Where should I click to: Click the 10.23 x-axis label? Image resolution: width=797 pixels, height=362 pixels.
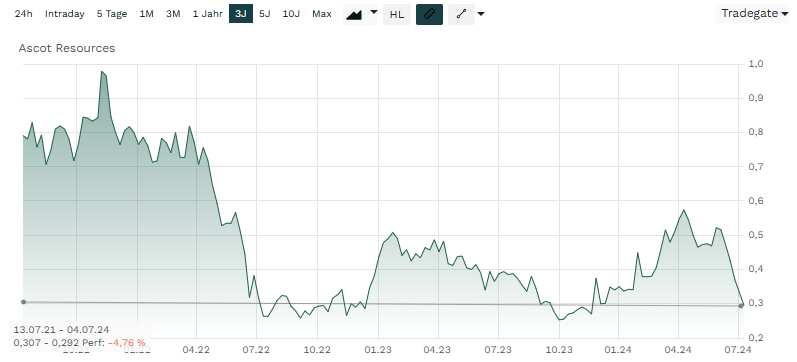tap(559, 350)
